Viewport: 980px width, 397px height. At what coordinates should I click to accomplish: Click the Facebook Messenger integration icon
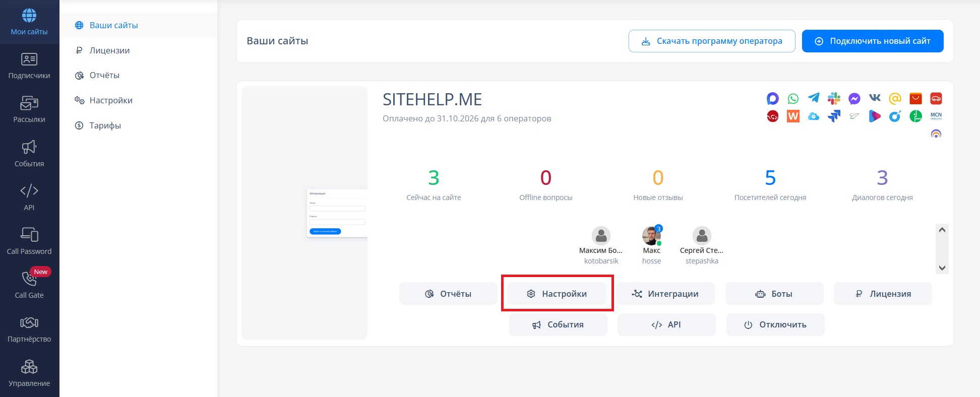(x=854, y=99)
